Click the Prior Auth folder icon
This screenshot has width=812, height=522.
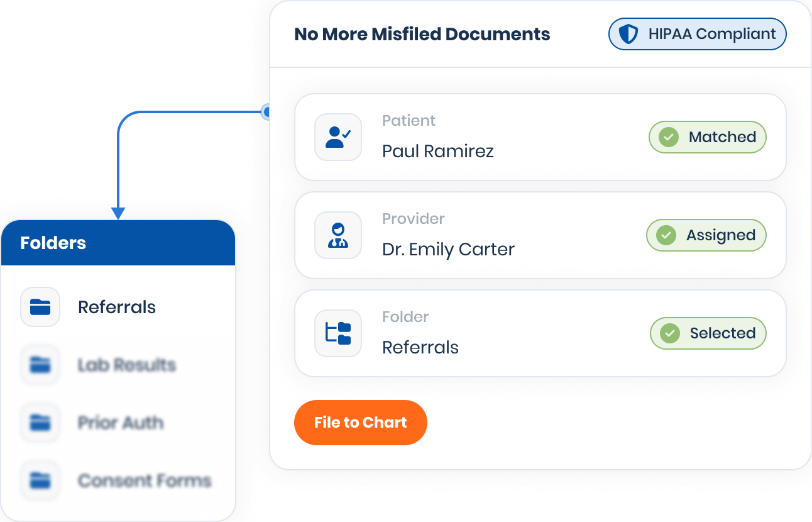(x=40, y=423)
